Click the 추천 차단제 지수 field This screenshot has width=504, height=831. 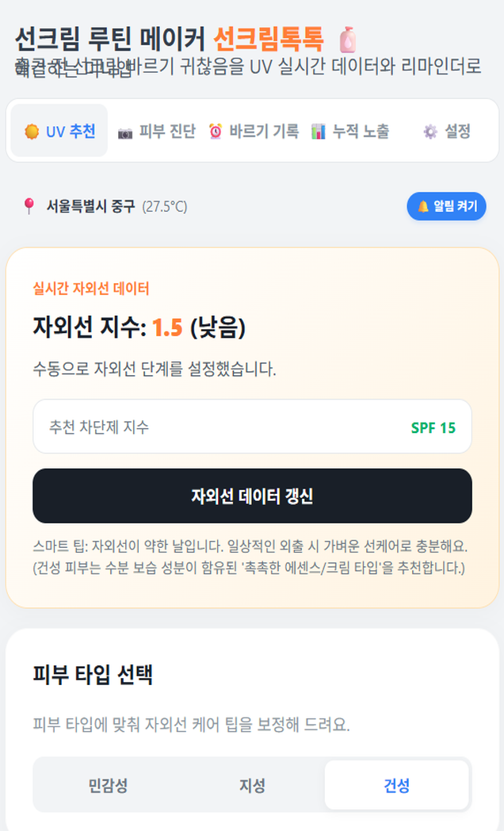point(252,427)
